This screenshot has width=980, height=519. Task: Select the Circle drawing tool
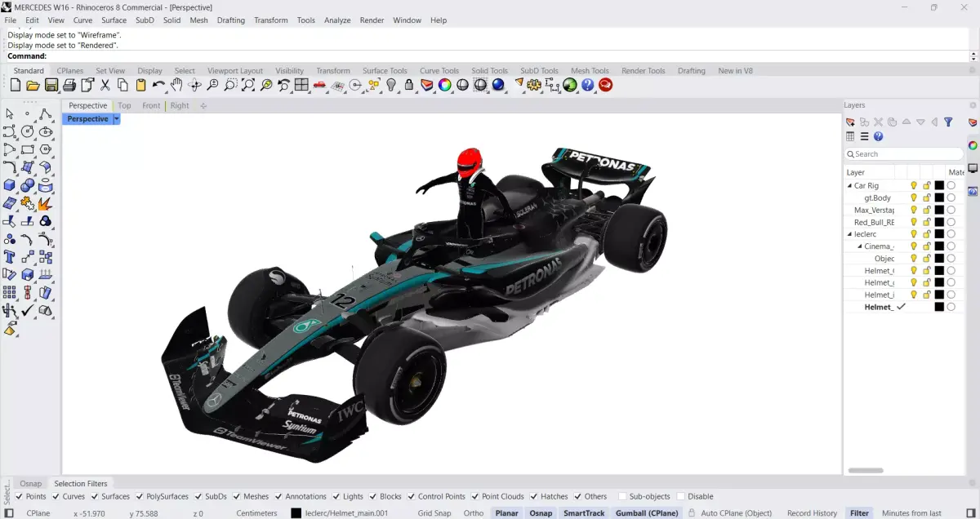(x=28, y=131)
